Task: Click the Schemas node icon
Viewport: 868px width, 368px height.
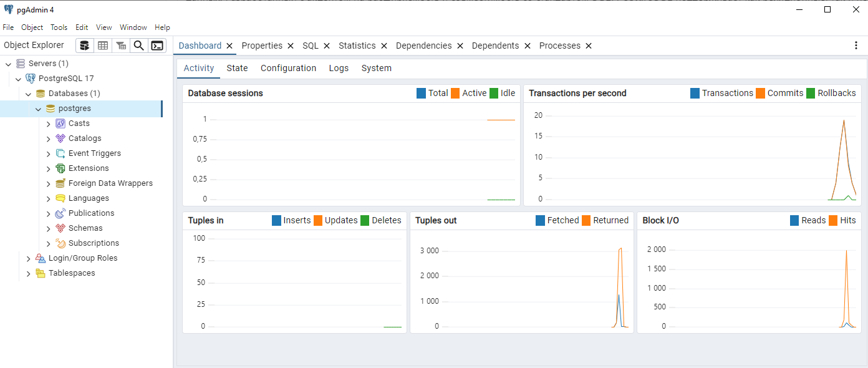Action: [x=60, y=228]
